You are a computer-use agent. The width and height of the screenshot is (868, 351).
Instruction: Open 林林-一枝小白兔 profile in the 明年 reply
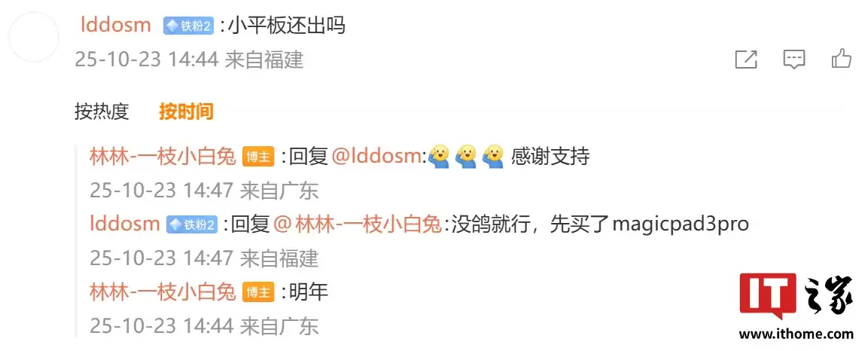click(163, 291)
